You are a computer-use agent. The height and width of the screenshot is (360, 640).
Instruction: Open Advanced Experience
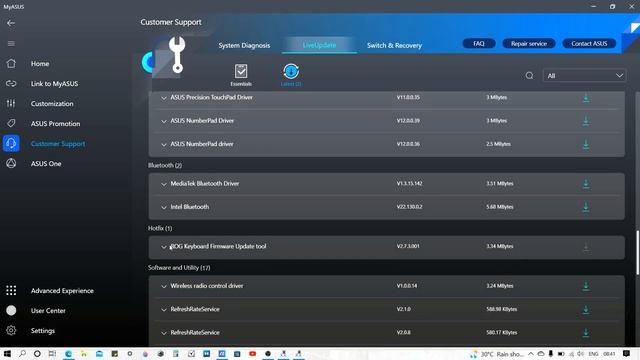62,291
